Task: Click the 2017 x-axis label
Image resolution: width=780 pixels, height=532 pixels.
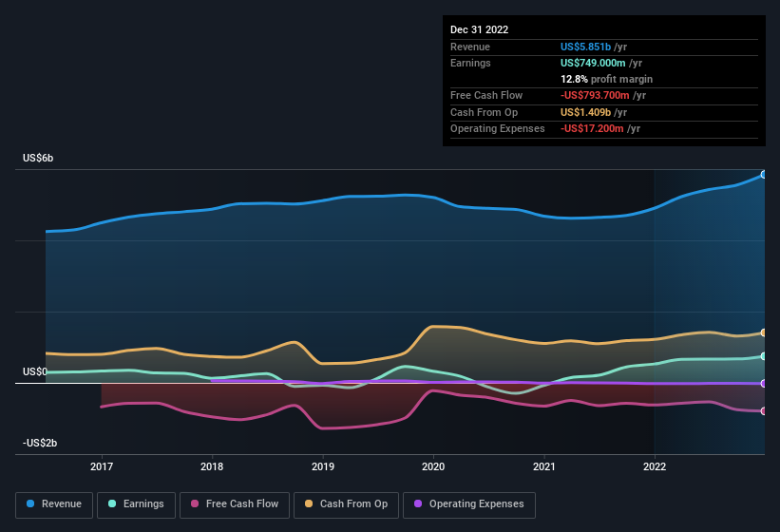Action: [102, 466]
